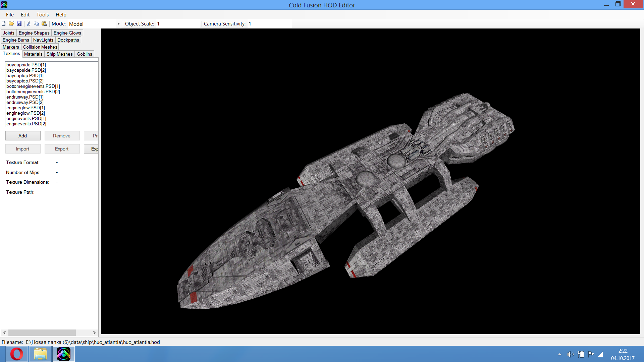Click the Camera Sensitivity input field
This screenshot has width=644, height=362.
pos(269,24)
